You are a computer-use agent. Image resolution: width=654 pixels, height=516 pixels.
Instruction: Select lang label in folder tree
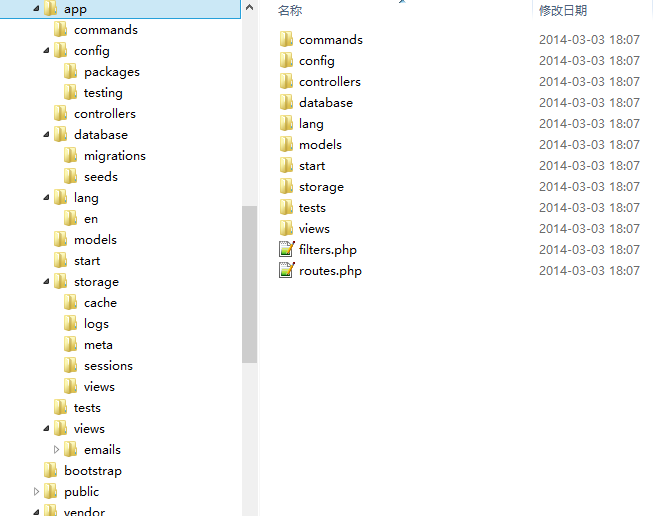coord(86,198)
